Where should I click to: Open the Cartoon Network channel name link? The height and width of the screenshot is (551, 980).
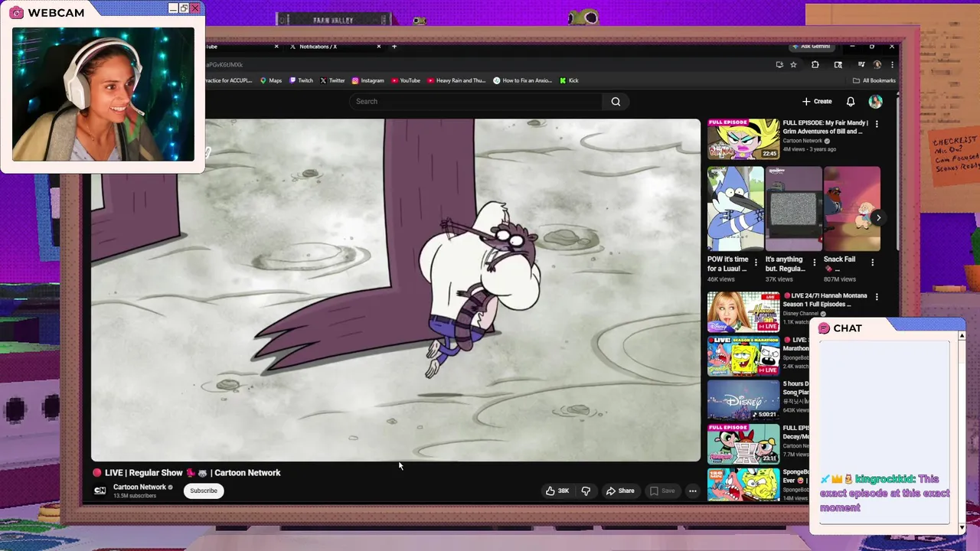[x=139, y=487]
